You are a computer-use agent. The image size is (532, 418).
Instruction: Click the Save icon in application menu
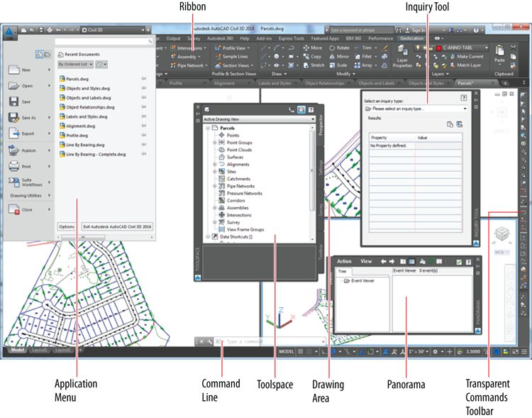point(14,101)
